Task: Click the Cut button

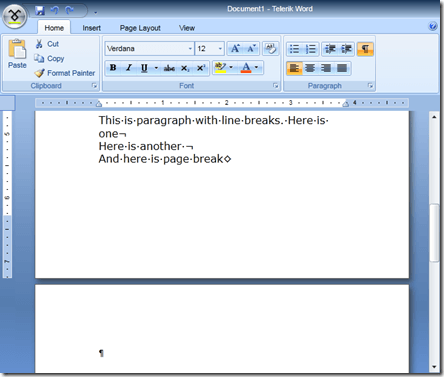Action: [x=47, y=44]
